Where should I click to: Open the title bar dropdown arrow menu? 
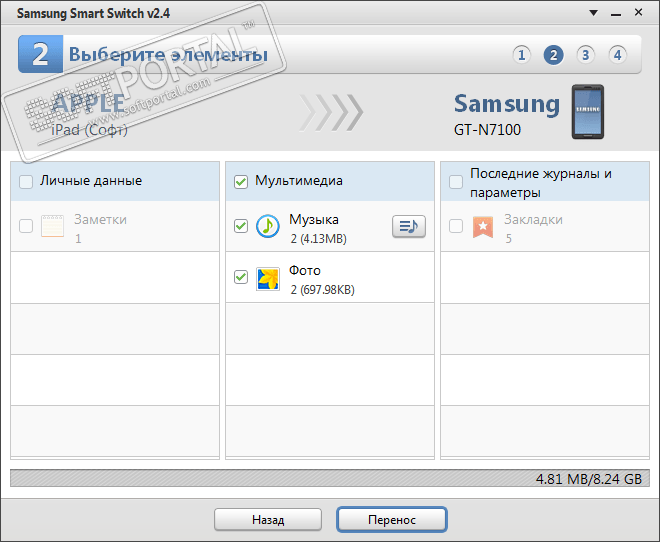[x=593, y=13]
